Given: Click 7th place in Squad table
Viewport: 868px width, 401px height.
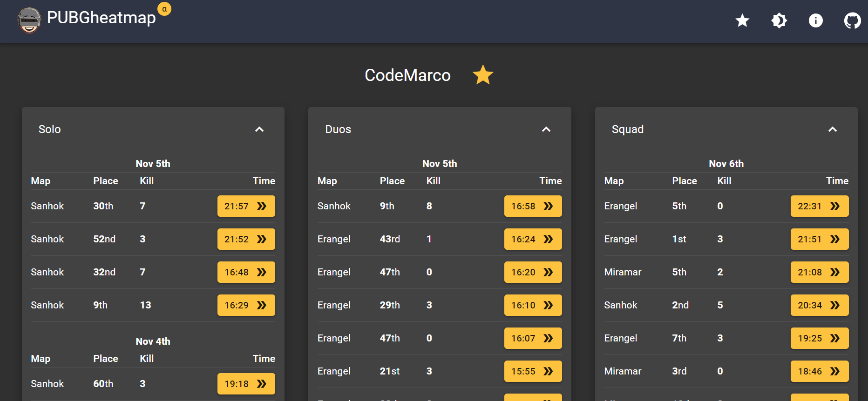Looking at the screenshot, I should 679,338.
